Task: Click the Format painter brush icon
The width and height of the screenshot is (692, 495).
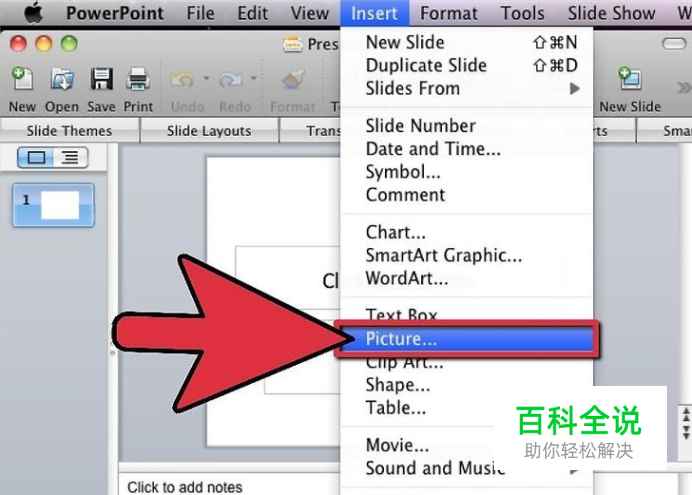Action: (293, 79)
